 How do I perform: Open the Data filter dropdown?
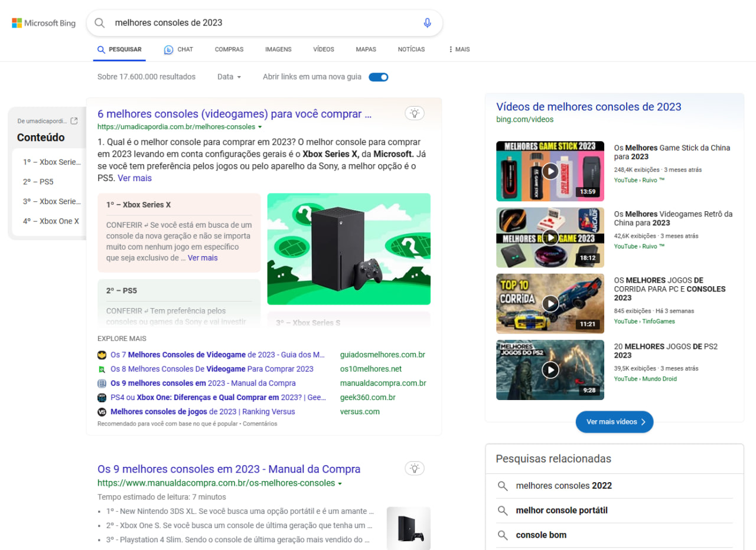click(228, 77)
